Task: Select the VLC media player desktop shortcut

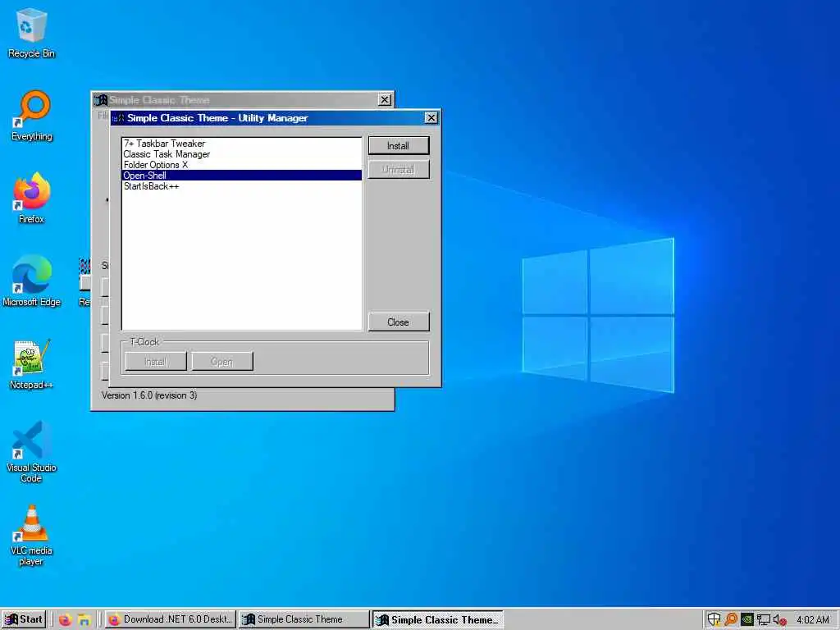Action: (31, 535)
